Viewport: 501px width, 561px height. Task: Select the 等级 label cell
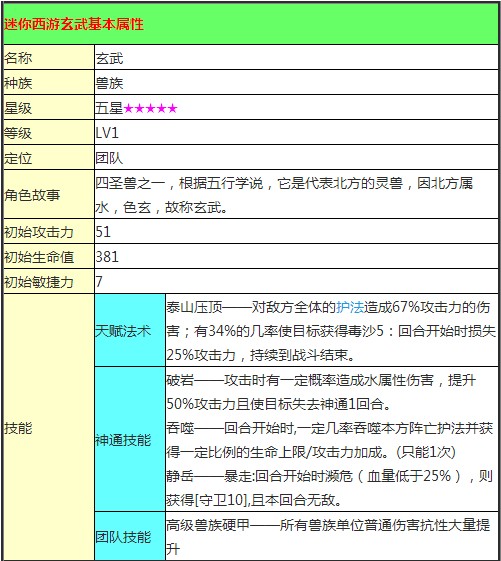(49, 132)
